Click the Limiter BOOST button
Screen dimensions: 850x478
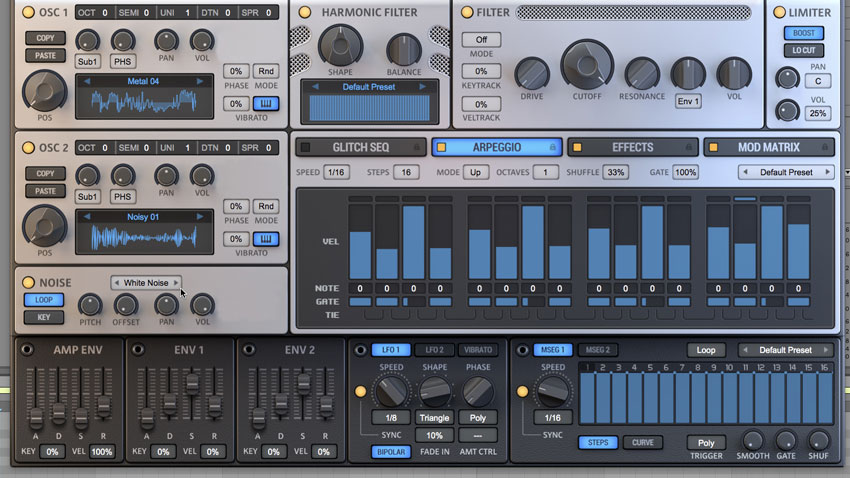tap(803, 33)
